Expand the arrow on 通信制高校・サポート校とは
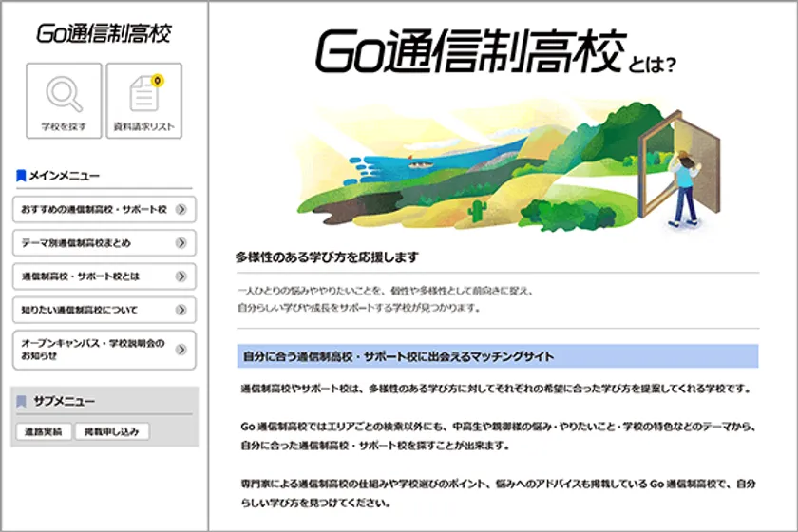Screen dimensions: 798x532 [x=180, y=276]
